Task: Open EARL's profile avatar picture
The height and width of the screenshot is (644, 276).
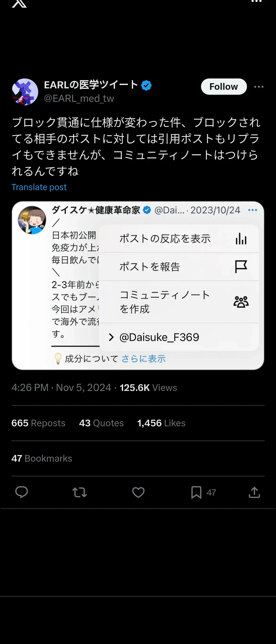Action: [25, 92]
